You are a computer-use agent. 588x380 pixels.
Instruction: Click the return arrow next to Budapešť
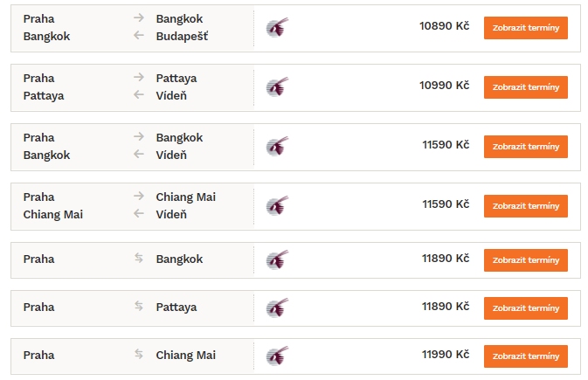tap(139, 35)
